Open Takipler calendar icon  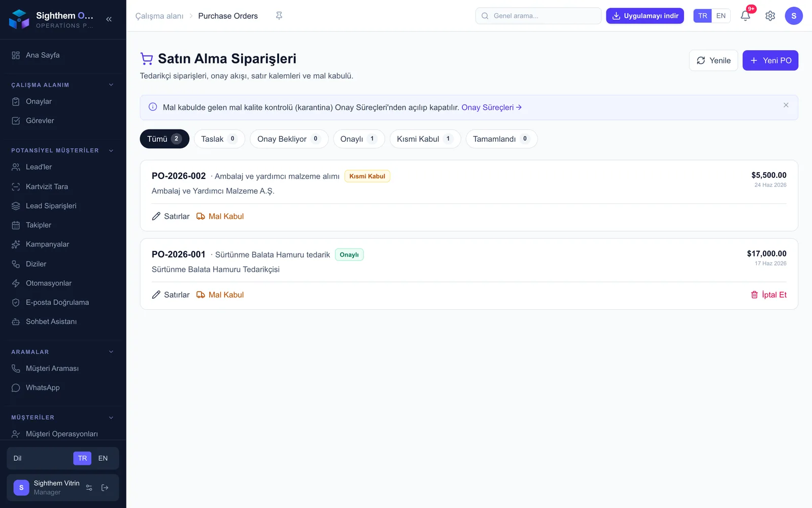coord(16,225)
